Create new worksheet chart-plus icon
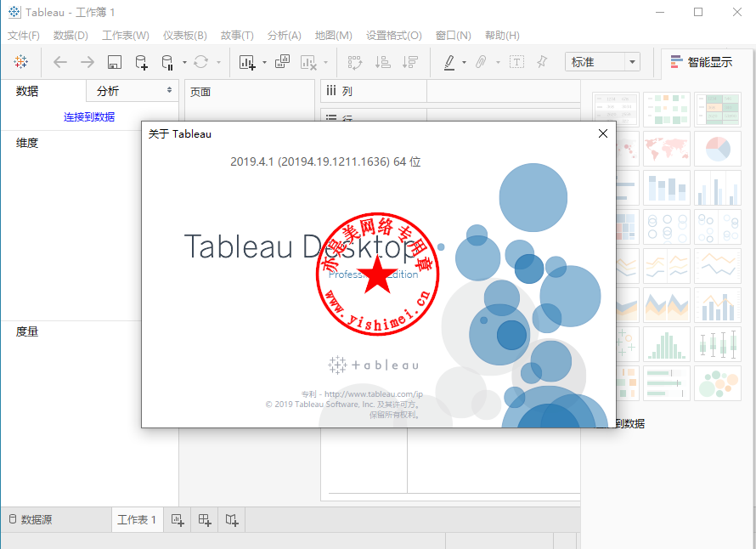The image size is (756, 549). (247, 62)
